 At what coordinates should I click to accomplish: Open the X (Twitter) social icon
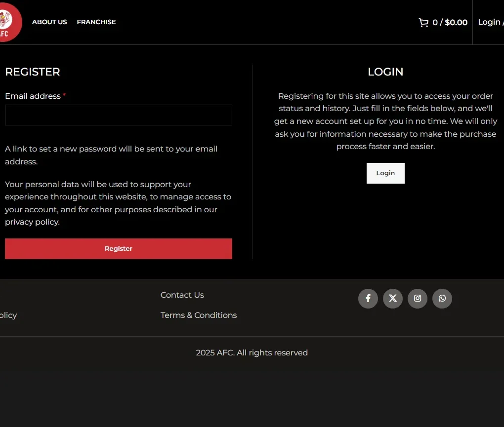tap(393, 299)
